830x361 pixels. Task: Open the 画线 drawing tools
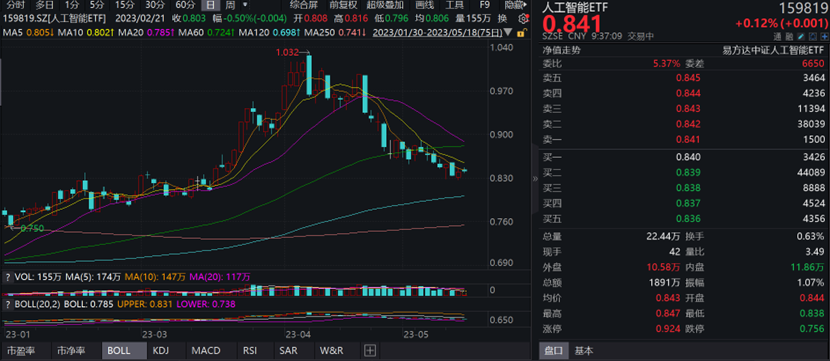[x=425, y=5]
